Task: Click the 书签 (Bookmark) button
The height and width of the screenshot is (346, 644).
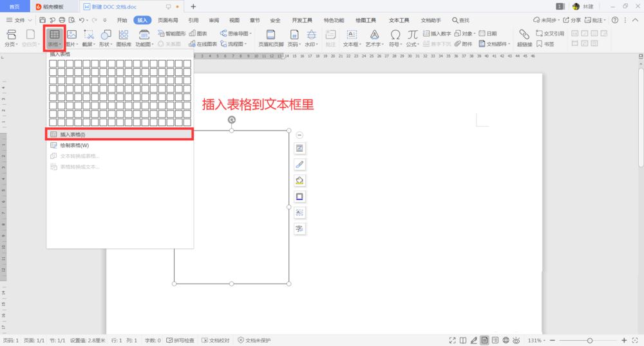Action: [545, 44]
